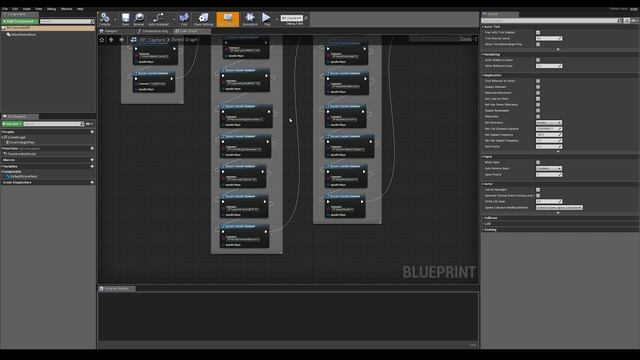Toggle the Replicate Movement checkbox

coord(538,93)
